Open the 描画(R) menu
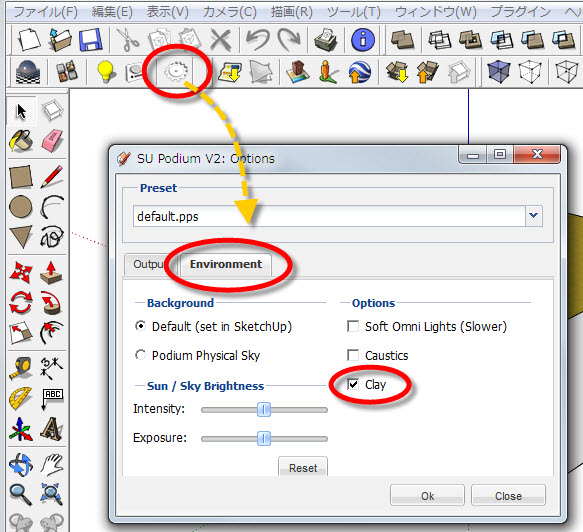Screen dimensions: 583x532 [292, 12]
